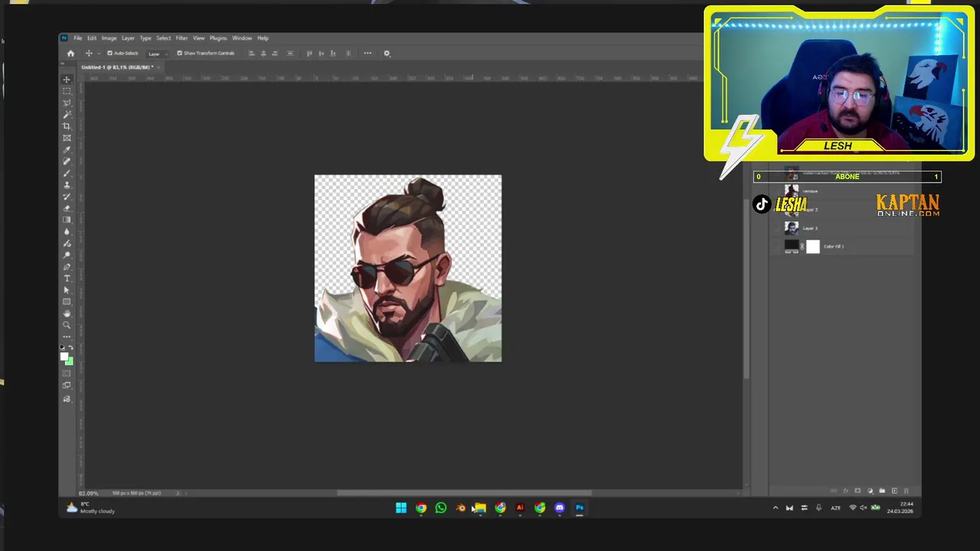Select the Lasso tool
Image resolution: width=980 pixels, height=551 pixels.
[x=67, y=103]
